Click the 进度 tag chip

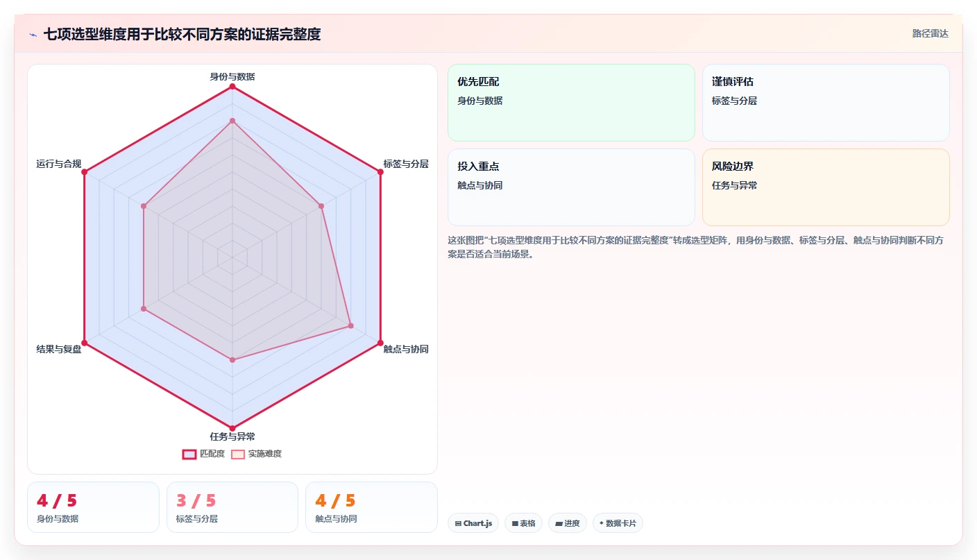568,523
